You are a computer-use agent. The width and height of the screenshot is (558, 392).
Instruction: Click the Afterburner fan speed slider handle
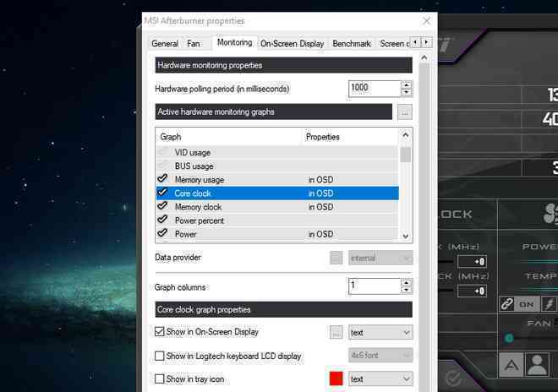tap(509, 338)
